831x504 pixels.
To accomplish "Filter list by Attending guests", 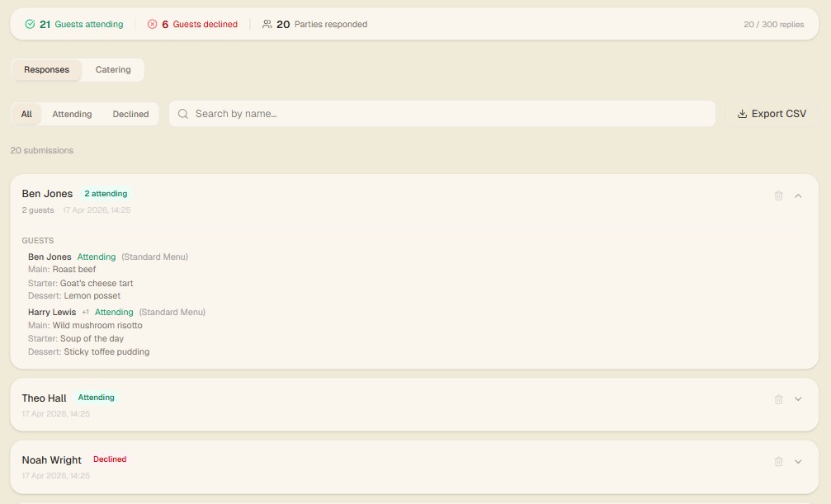I will (72, 114).
